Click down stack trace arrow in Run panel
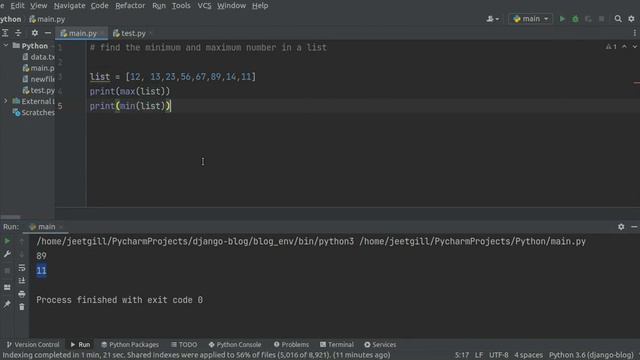The height and width of the screenshot is (360, 640). coord(22,254)
